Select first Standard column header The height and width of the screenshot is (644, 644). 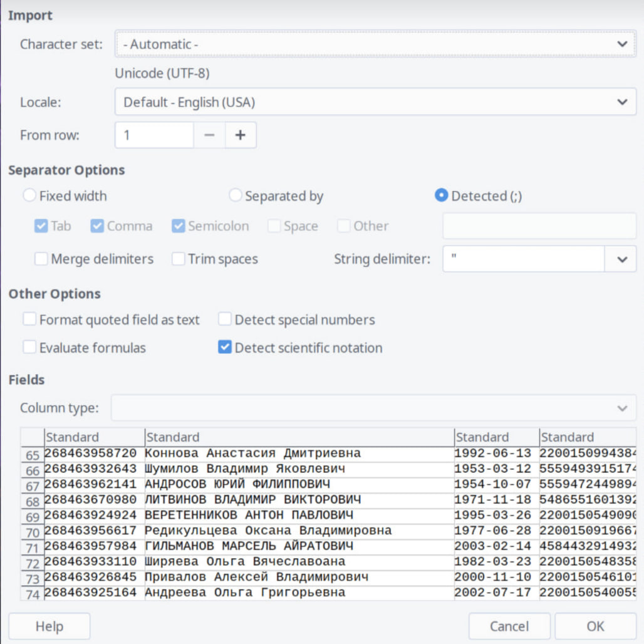click(95, 437)
